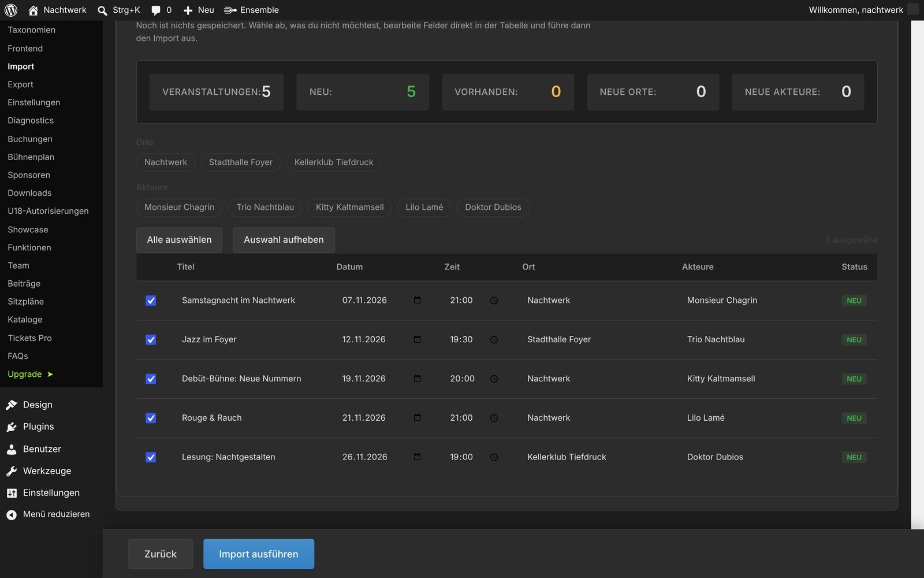Uncheck Lesung: Nachtgestalten row

[x=151, y=457]
